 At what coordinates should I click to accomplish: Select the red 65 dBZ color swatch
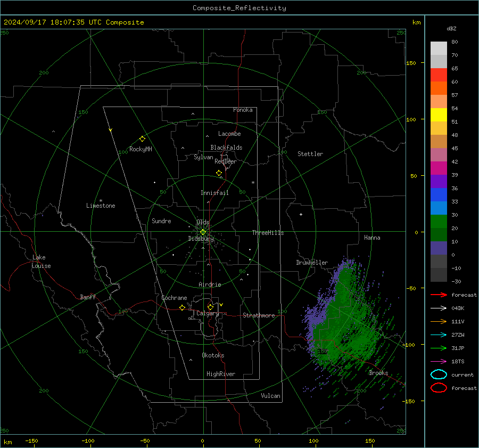coord(439,75)
